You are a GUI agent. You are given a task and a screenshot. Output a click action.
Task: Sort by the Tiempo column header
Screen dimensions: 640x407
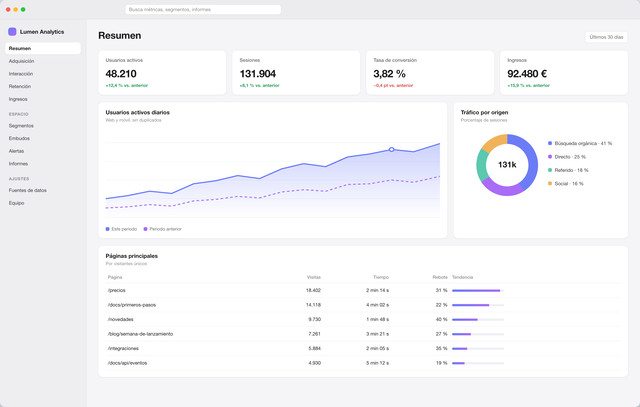coord(381,277)
